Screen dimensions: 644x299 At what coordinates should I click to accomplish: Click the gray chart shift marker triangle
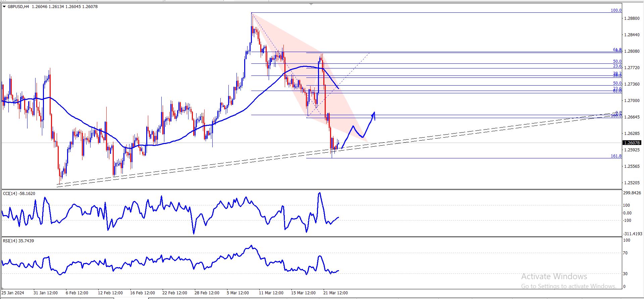click(311, 4)
